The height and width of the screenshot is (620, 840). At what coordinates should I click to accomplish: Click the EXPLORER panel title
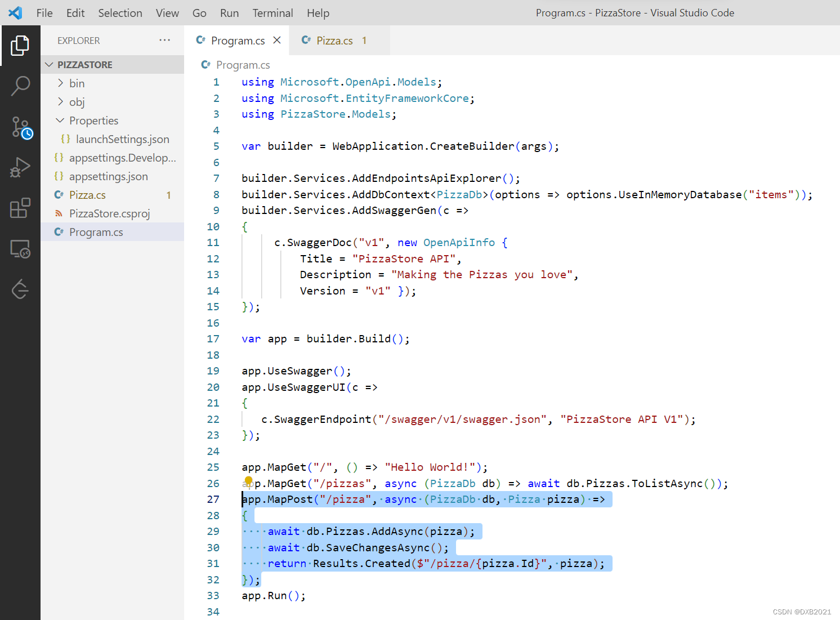coord(78,41)
